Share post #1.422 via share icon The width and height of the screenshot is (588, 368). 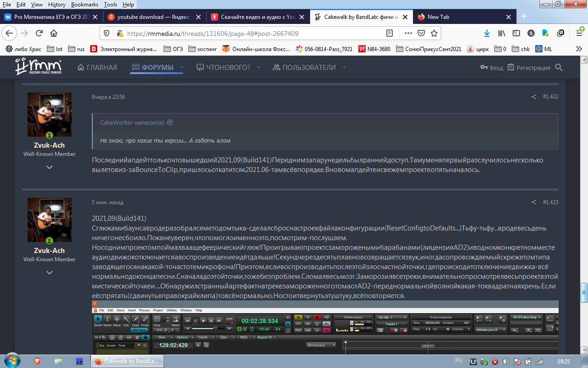click(x=534, y=97)
